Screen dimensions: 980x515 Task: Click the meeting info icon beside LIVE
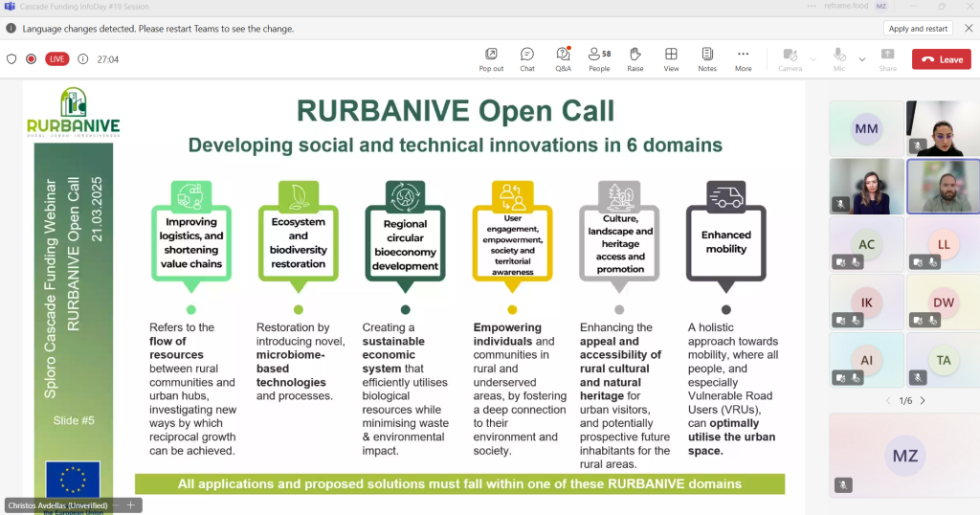point(83,59)
